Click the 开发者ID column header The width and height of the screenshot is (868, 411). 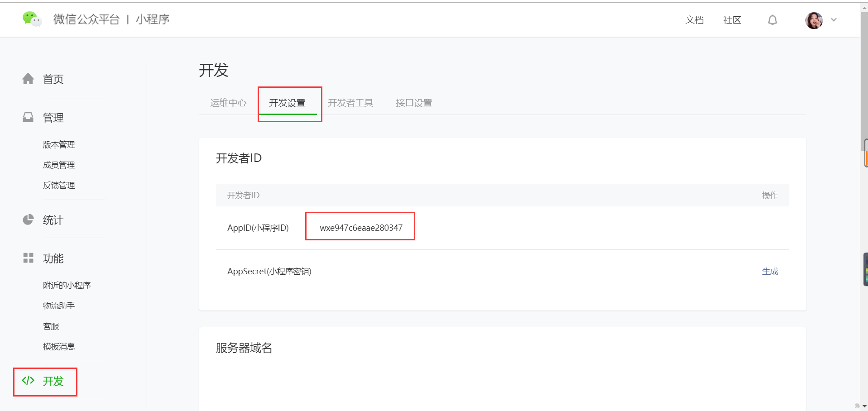tap(243, 195)
